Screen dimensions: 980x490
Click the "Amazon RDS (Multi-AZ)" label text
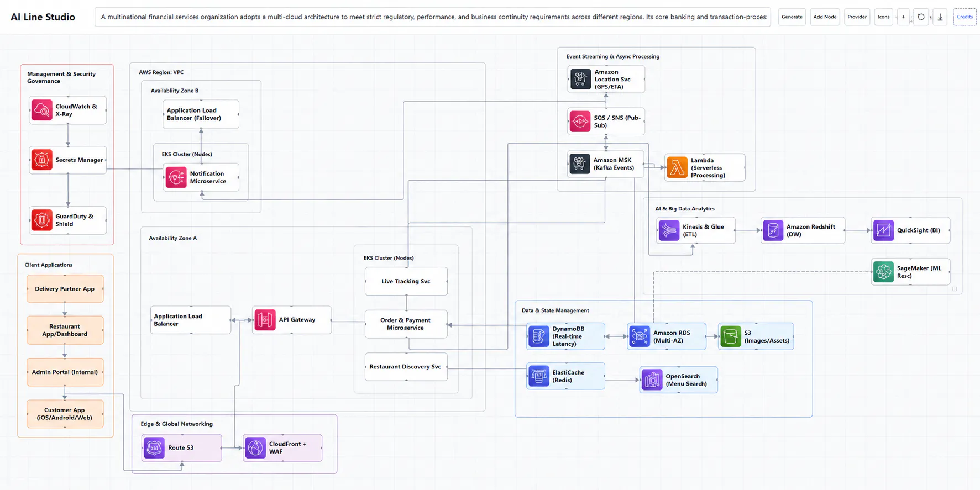tap(672, 336)
